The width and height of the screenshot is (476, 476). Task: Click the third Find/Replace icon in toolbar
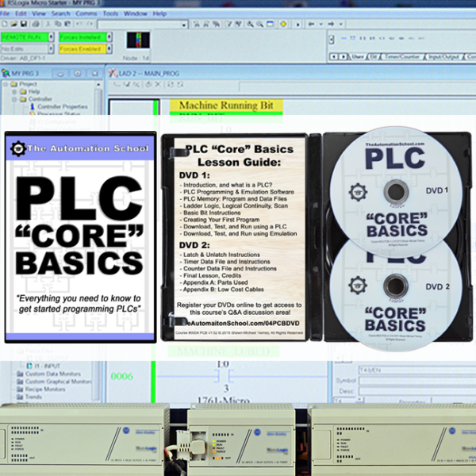click(x=216, y=24)
